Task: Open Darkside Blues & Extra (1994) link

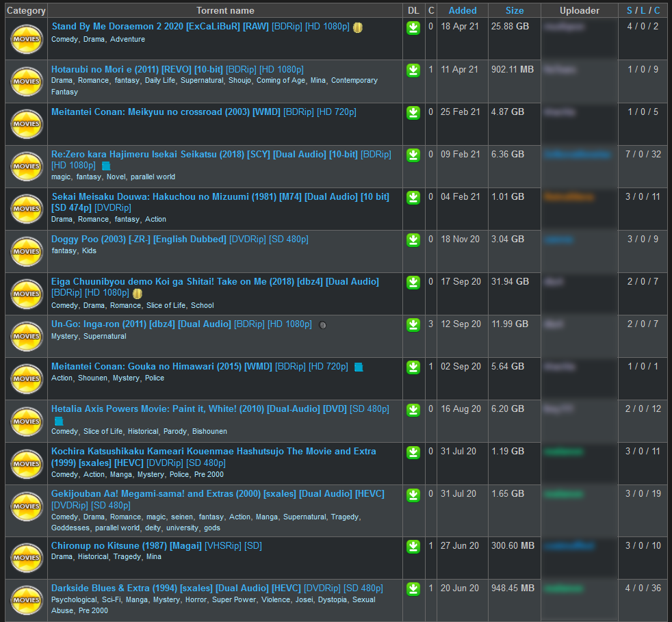Action: pos(217,588)
